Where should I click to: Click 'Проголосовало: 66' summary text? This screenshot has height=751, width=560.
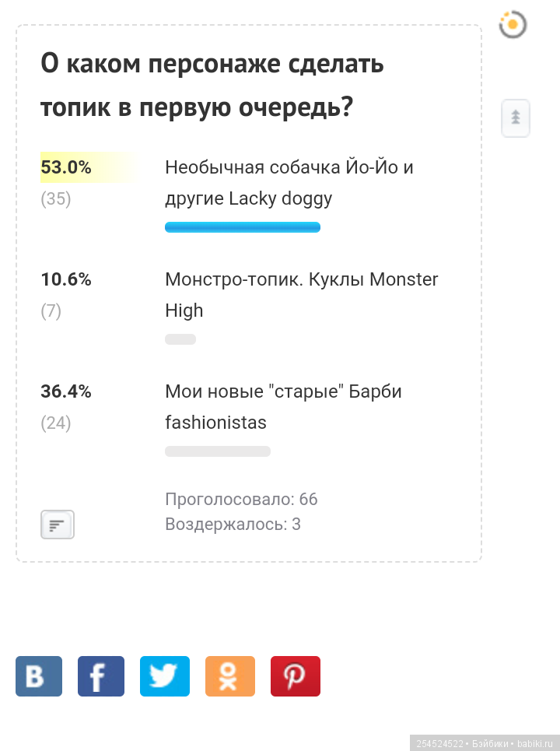tap(241, 499)
